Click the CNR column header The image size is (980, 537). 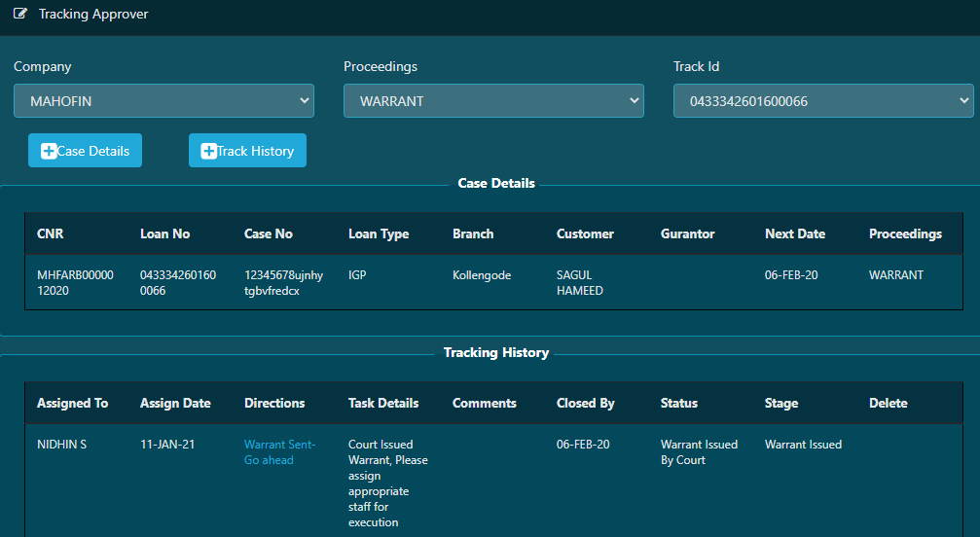point(50,233)
